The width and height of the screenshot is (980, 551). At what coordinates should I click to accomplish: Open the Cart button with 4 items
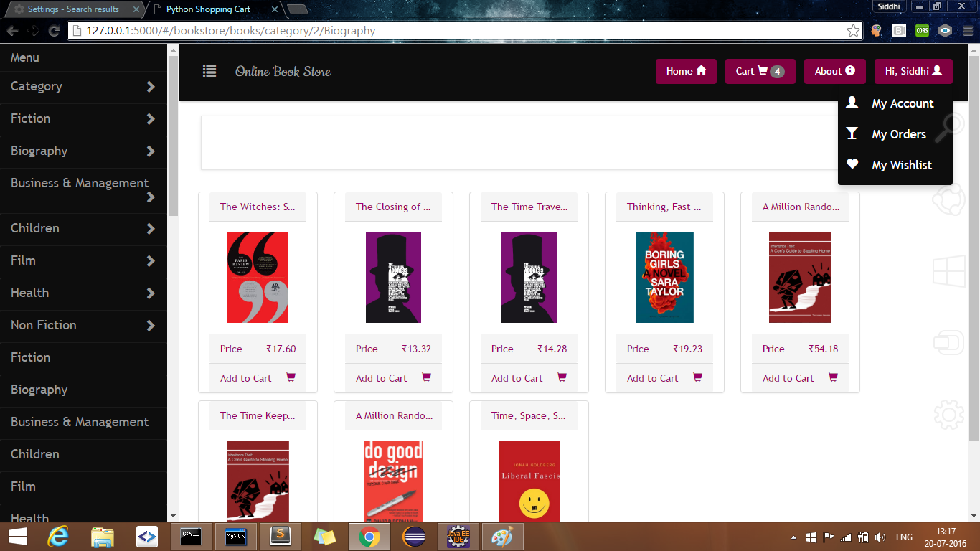pyautogui.click(x=760, y=71)
